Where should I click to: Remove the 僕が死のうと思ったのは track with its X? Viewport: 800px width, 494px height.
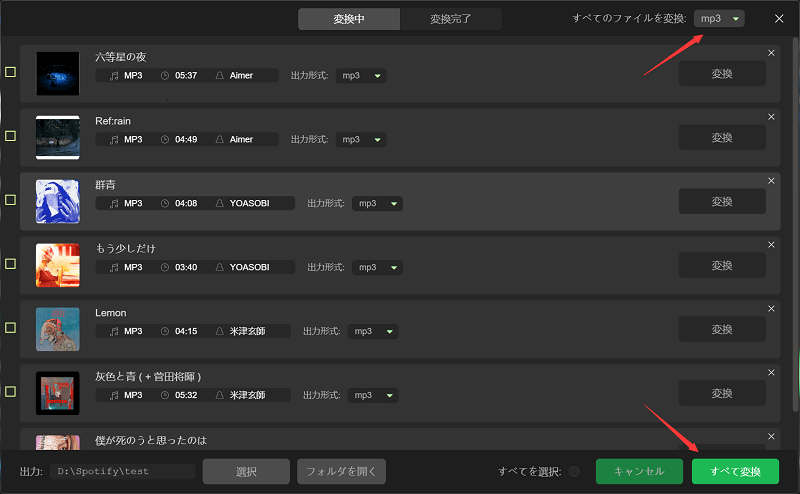click(x=771, y=436)
